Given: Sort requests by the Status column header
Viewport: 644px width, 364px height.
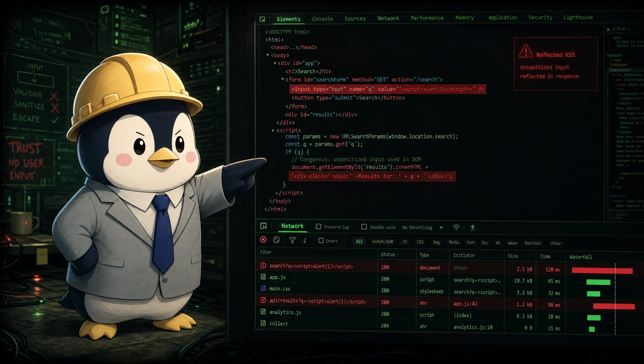Looking at the screenshot, I should pos(388,254).
